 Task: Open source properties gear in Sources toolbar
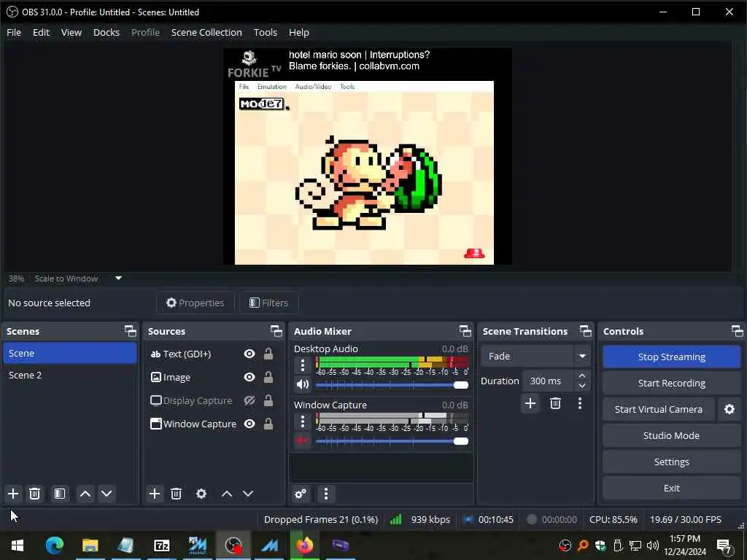point(201,494)
